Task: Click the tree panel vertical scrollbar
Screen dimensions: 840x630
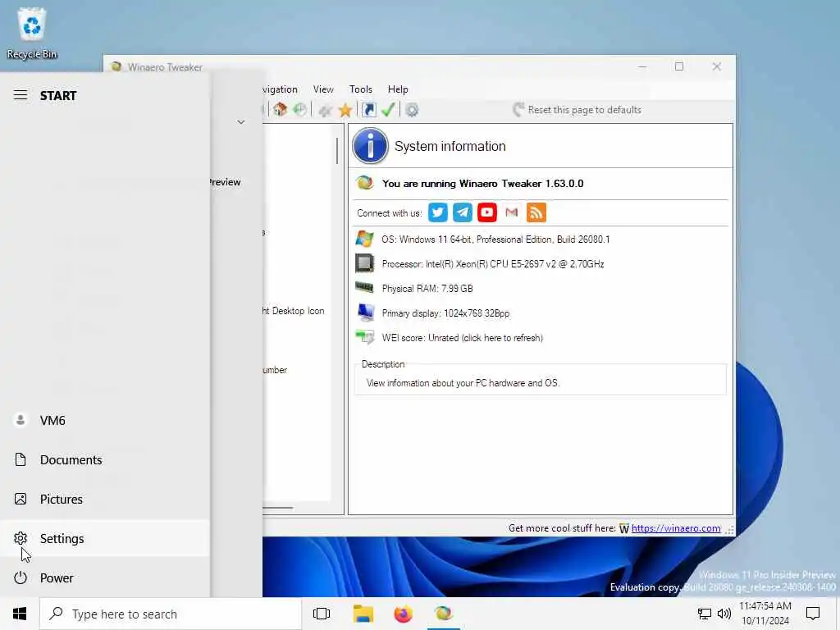Action: (337, 151)
